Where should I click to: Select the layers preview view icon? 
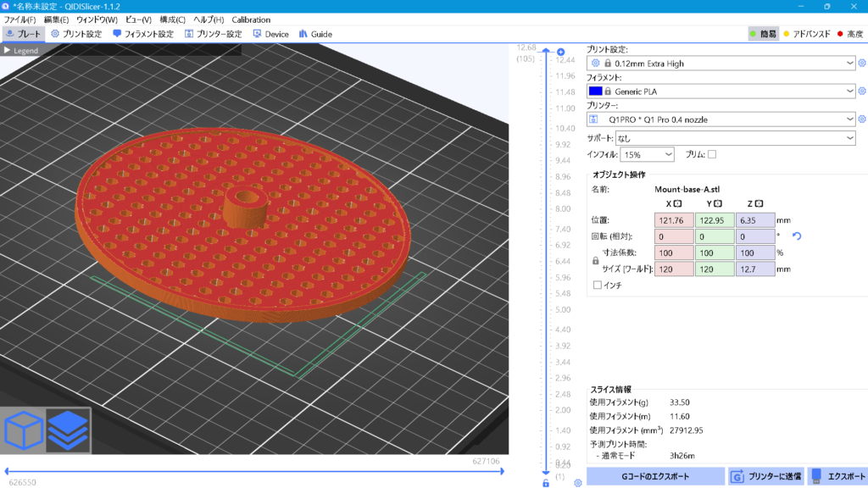68,430
